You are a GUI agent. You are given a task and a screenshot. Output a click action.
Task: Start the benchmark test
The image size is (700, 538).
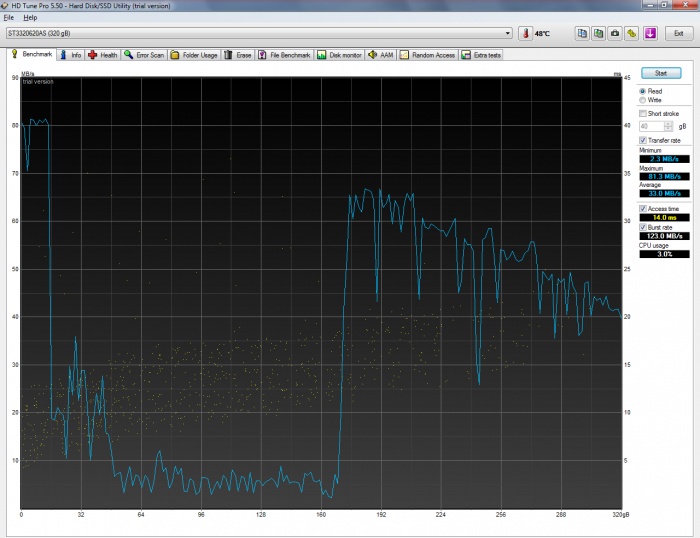pyautogui.click(x=661, y=73)
